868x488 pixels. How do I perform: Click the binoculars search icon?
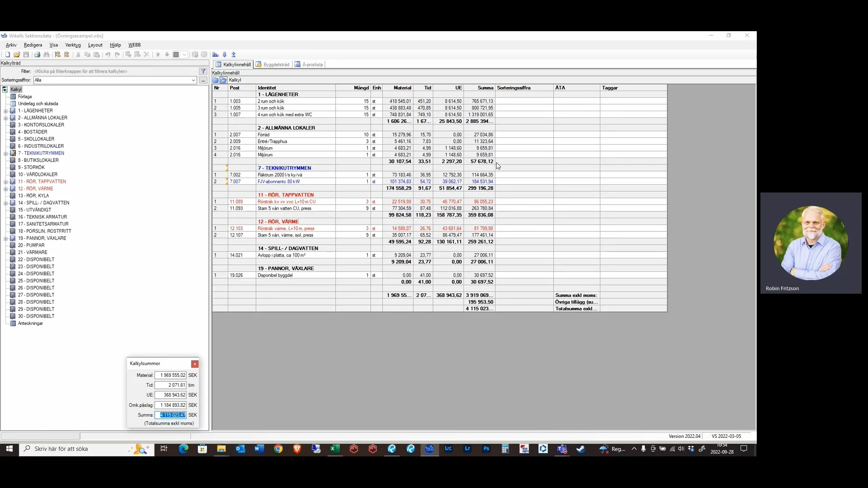pyautogui.click(x=47, y=55)
